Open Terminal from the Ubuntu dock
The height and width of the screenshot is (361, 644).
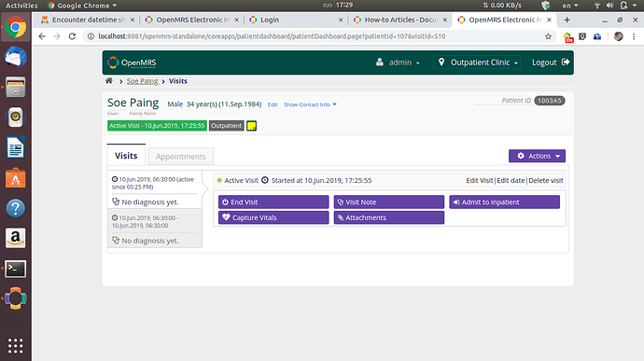16,269
